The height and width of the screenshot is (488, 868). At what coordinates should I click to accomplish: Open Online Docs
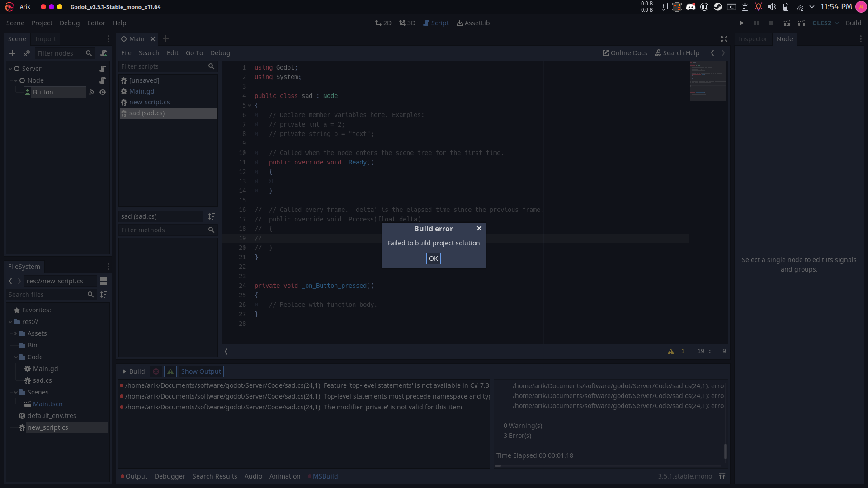tap(624, 53)
